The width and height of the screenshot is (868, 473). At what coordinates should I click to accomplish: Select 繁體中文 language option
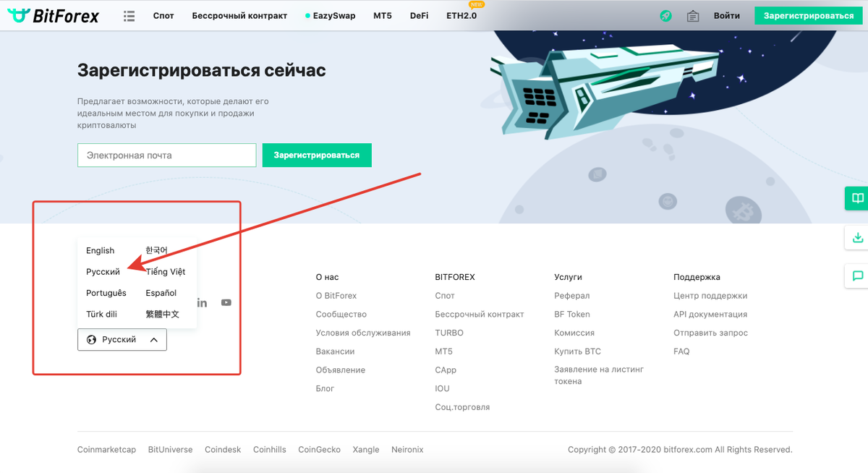coord(162,314)
